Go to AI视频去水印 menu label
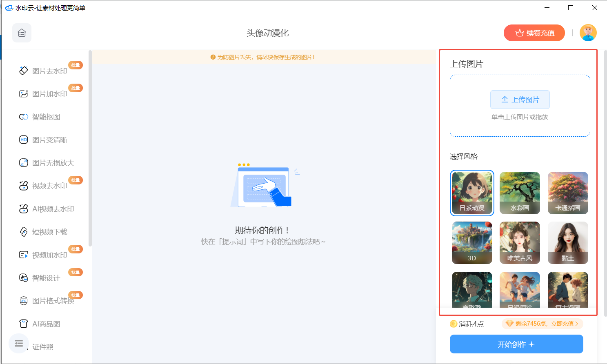The width and height of the screenshot is (607, 364). click(53, 209)
